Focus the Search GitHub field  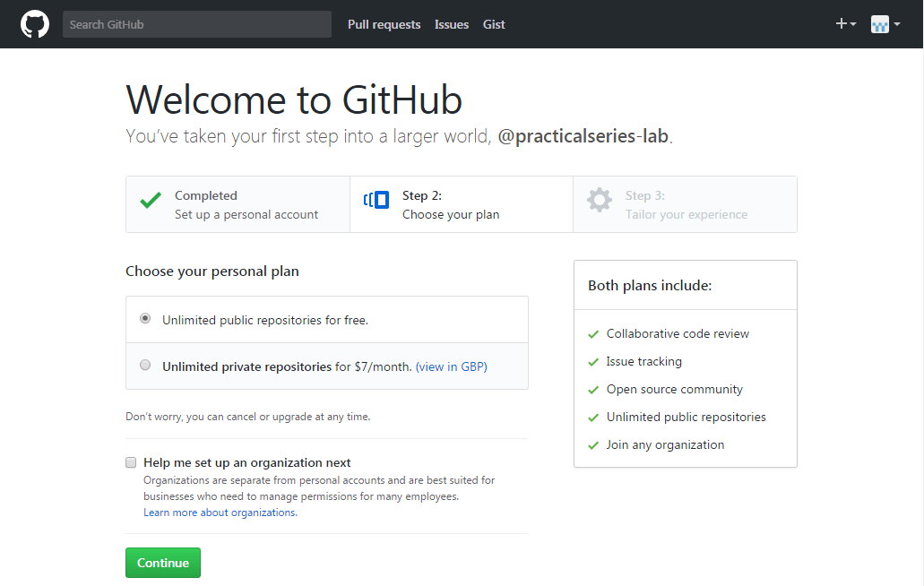pos(197,24)
